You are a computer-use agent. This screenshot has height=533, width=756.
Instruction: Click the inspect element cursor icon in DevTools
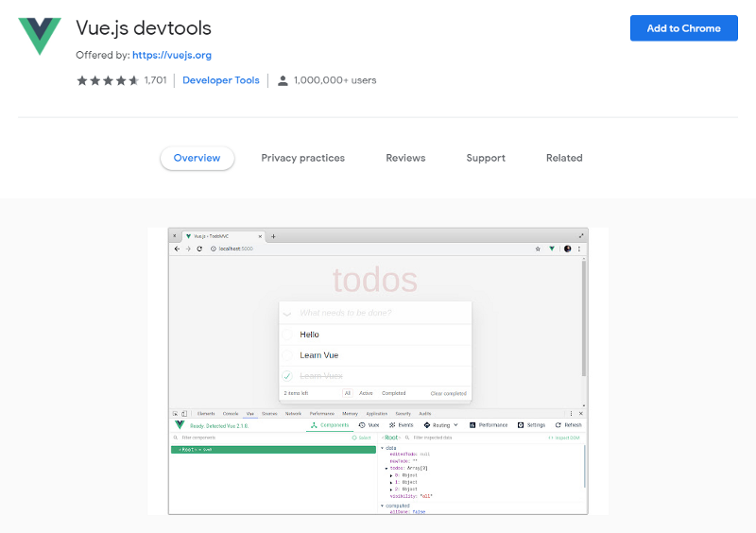point(176,414)
